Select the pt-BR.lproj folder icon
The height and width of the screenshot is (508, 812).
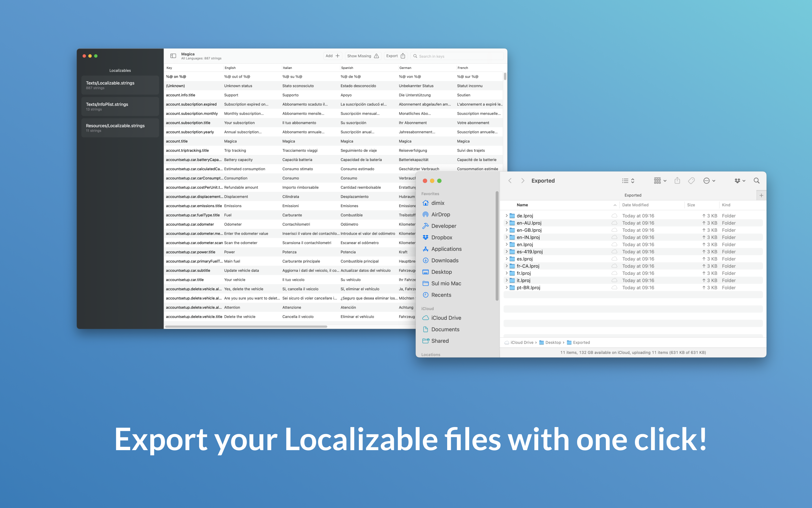coord(512,288)
